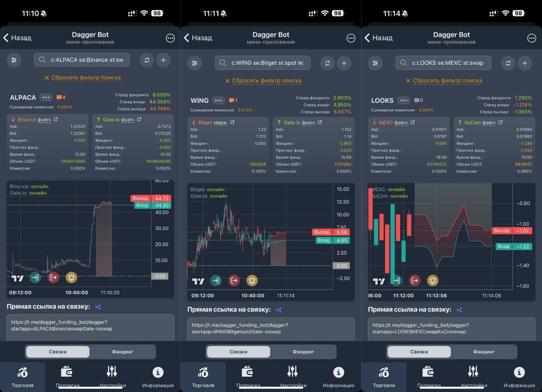This screenshot has height=392, width=542.
Task: Click red exit icon on WING chart
Action: click(234, 281)
